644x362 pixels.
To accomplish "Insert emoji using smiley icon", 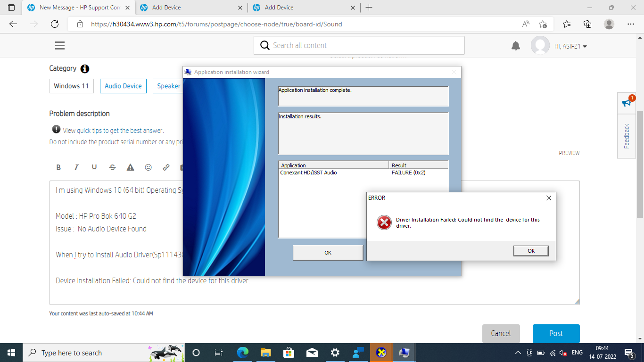I will tap(148, 167).
